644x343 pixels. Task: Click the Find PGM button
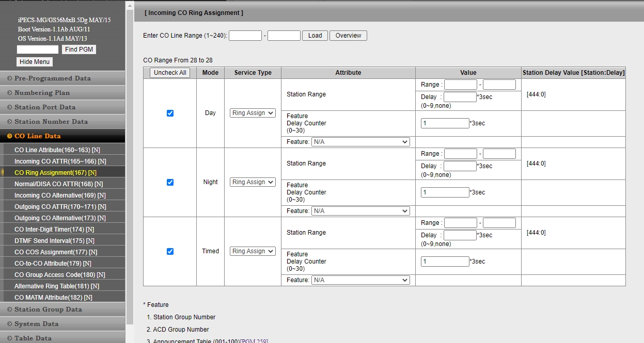coord(79,50)
